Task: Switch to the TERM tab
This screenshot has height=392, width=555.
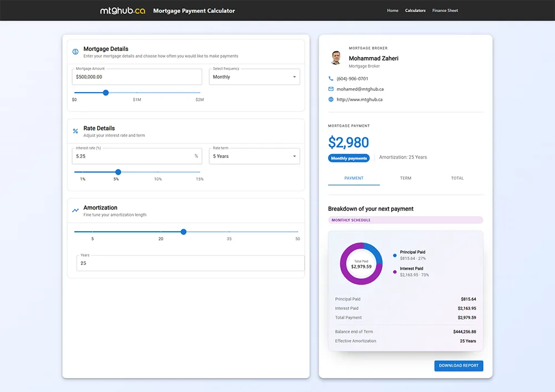Action: (x=406, y=178)
